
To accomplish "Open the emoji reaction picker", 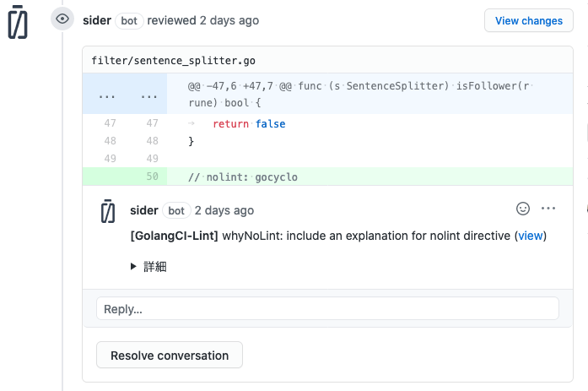I will (x=523, y=209).
